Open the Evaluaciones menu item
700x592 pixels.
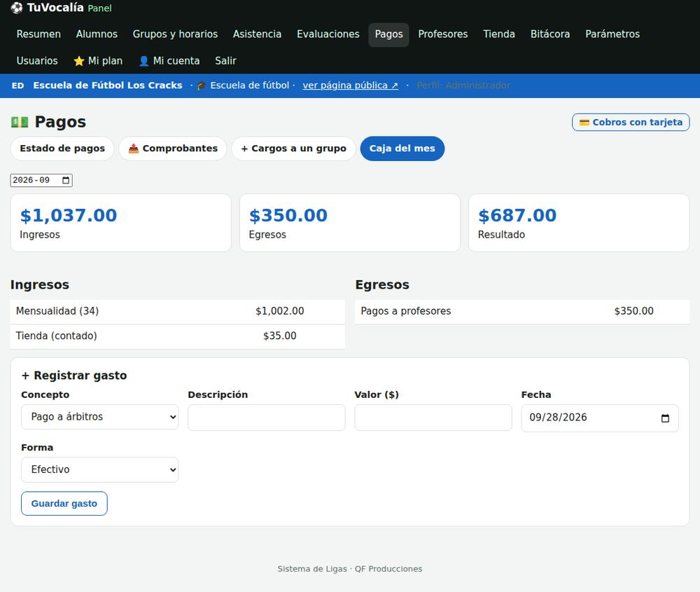[x=328, y=34]
